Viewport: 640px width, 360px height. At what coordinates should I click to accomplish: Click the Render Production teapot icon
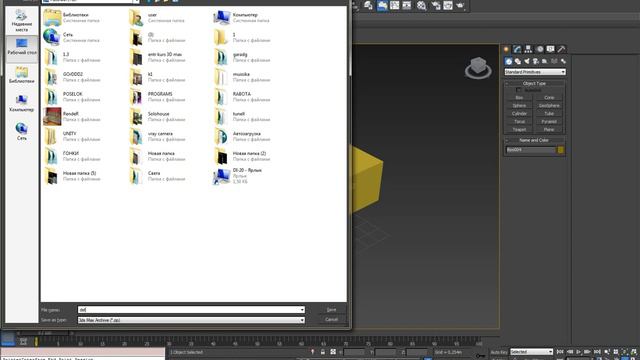tap(460, 5)
